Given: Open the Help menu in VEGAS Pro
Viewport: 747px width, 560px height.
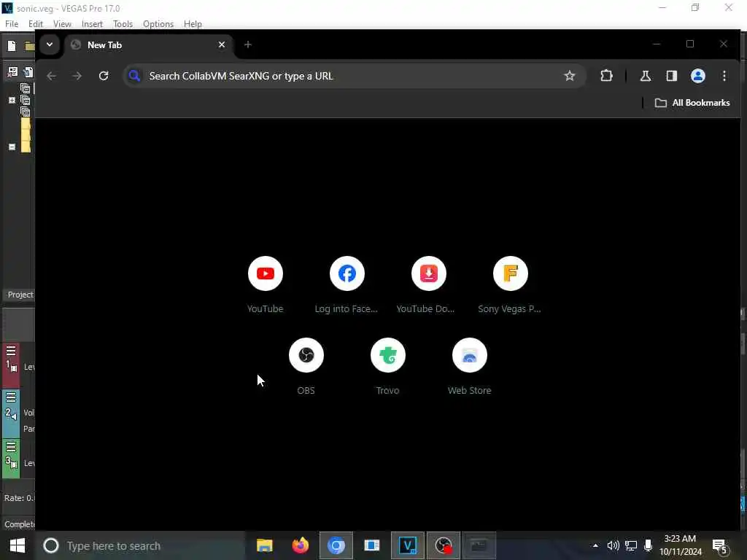Looking at the screenshot, I should coord(193,24).
